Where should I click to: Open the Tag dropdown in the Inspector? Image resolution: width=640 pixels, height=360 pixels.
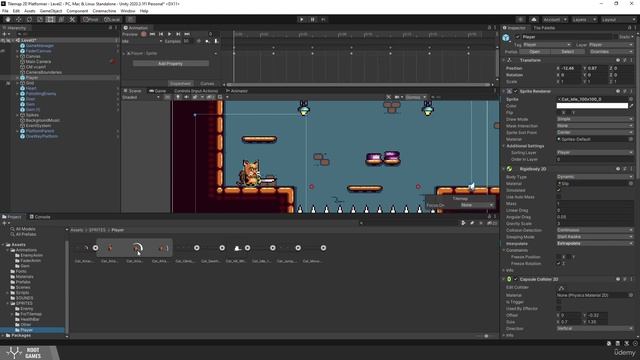pos(547,44)
